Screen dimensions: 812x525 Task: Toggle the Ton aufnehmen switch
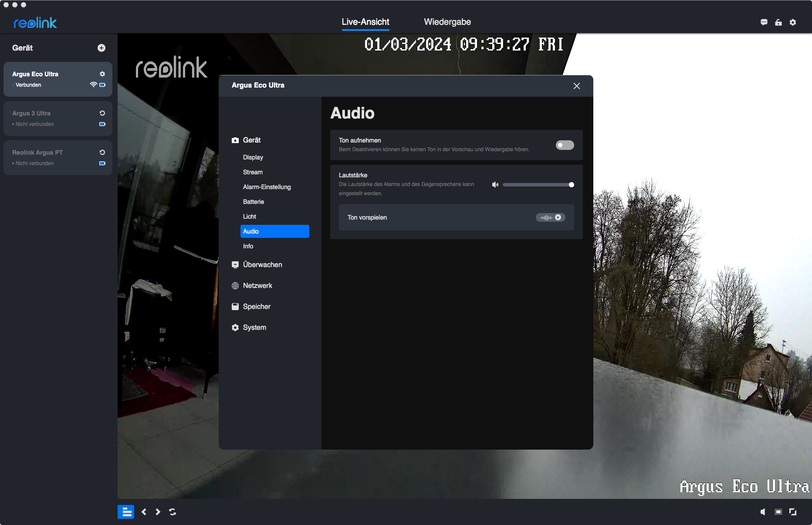point(565,145)
